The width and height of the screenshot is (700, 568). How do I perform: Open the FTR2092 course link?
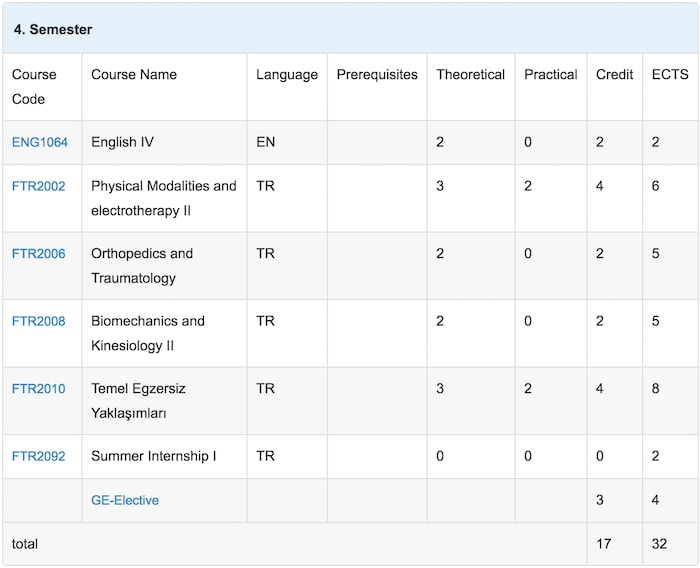(38, 456)
